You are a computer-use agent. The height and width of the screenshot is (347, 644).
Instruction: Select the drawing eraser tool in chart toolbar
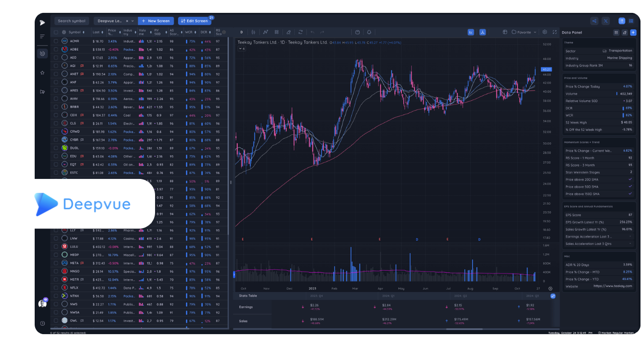(x=289, y=32)
